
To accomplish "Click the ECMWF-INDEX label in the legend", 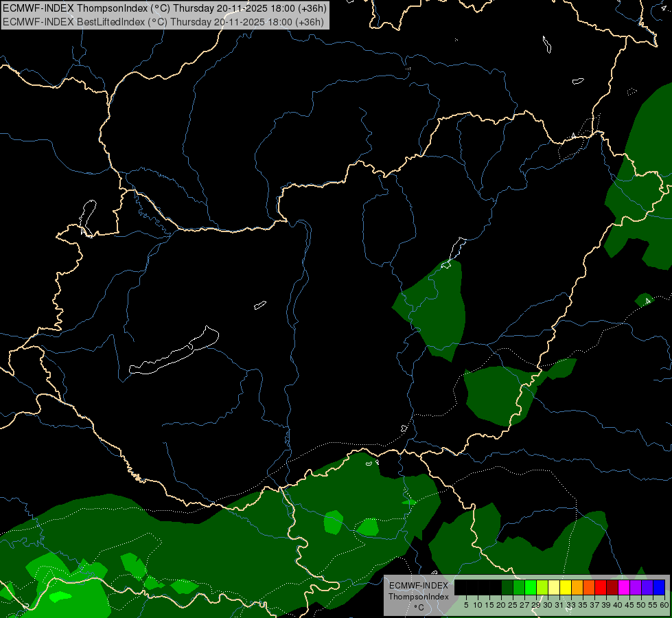I will (419, 586).
